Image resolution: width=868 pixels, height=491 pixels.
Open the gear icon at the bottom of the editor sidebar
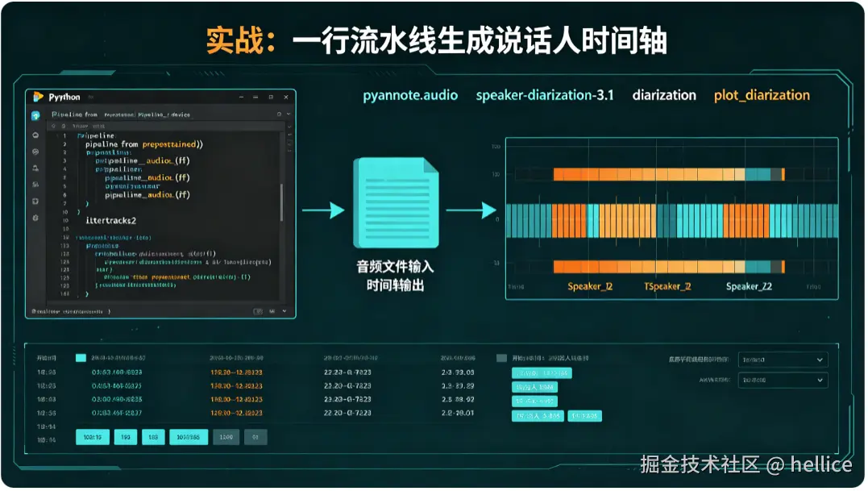point(35,218)
